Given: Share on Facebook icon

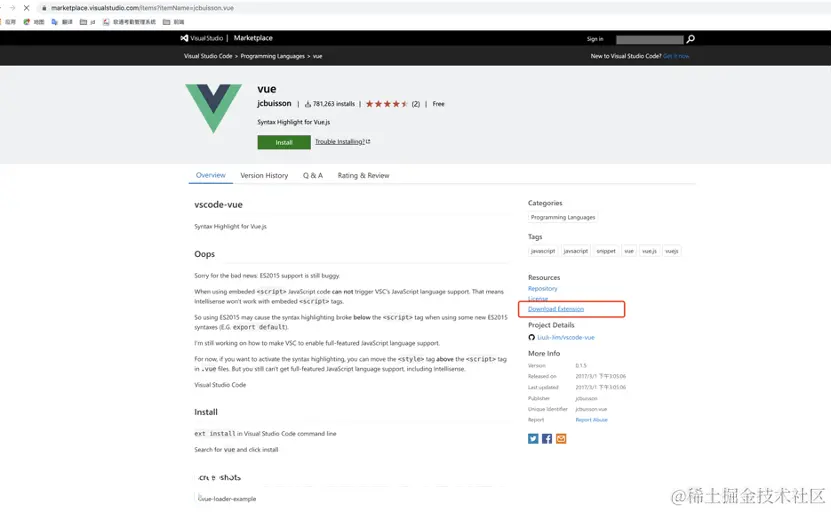Looking at the screenshot, I should (547, 439).
